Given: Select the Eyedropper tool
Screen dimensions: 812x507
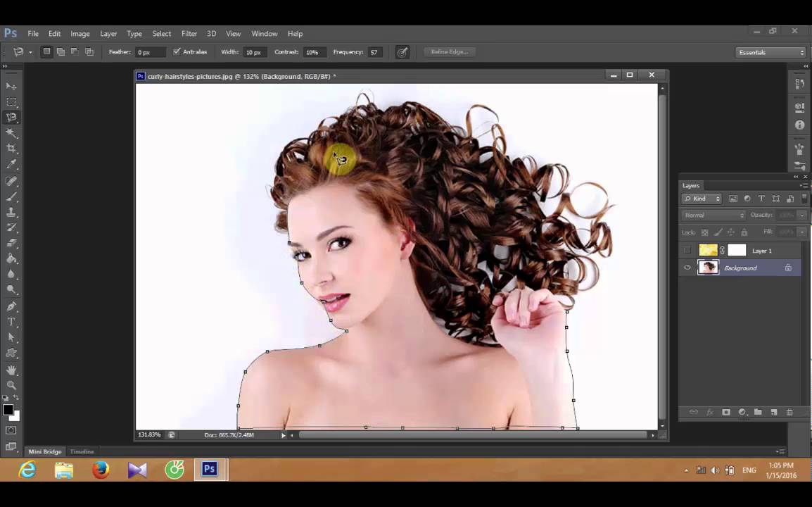Looking at the screenshot, I should coord(11,164).
